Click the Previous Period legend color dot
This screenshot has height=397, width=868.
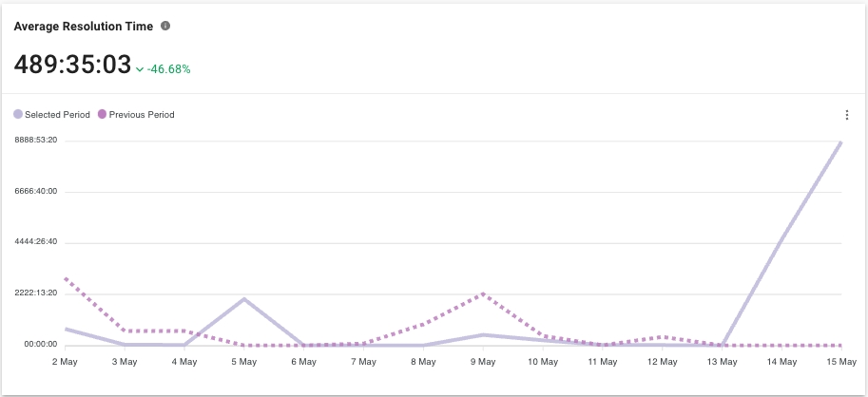pos(102,115)
